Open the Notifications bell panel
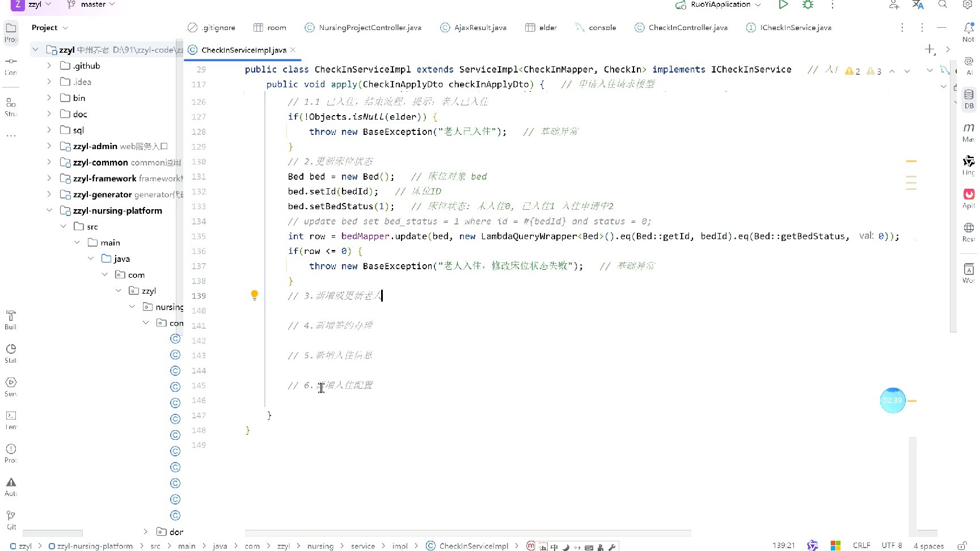 pyautogui.click(x=969, y=31)
